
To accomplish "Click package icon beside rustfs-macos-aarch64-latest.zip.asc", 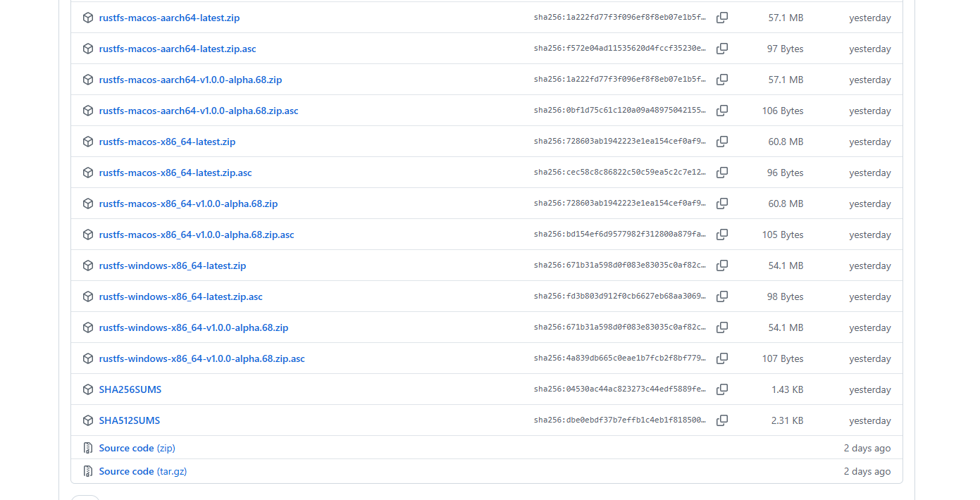I will (x=87, y=49).
